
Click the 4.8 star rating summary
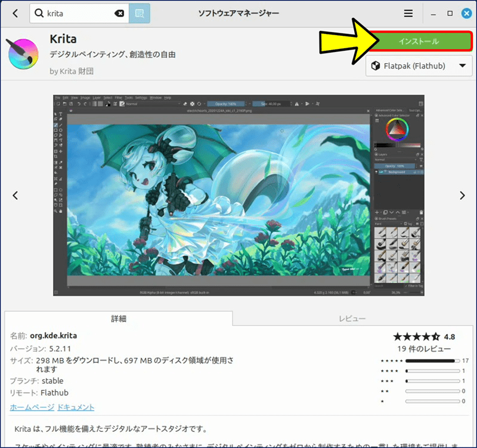click(423, 336)
